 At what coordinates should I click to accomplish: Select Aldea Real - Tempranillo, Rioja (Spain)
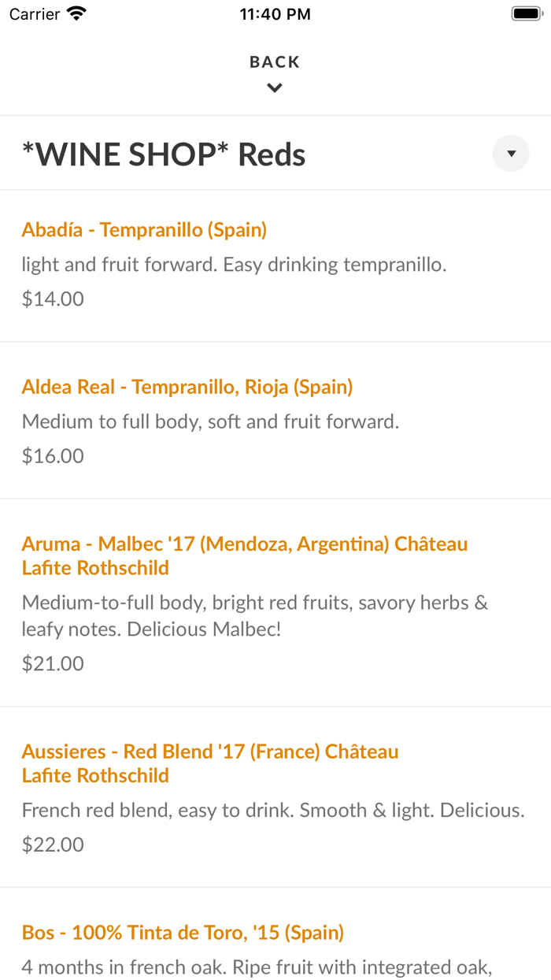click(x=187, y=386)
